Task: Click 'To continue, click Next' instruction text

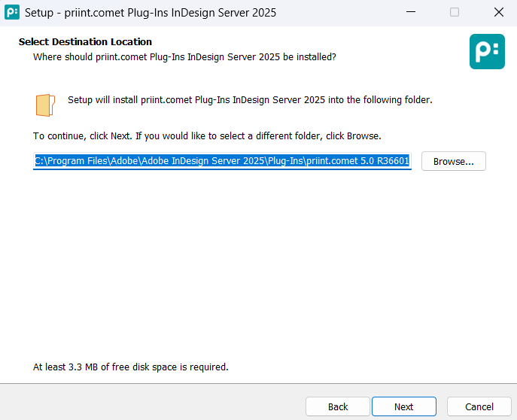Action: tap(207, 135)
